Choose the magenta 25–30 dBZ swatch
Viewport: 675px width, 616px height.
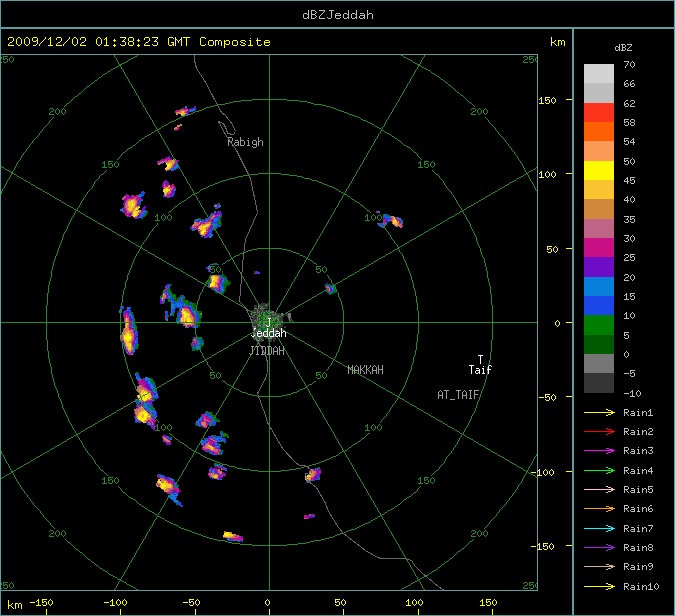599,248
